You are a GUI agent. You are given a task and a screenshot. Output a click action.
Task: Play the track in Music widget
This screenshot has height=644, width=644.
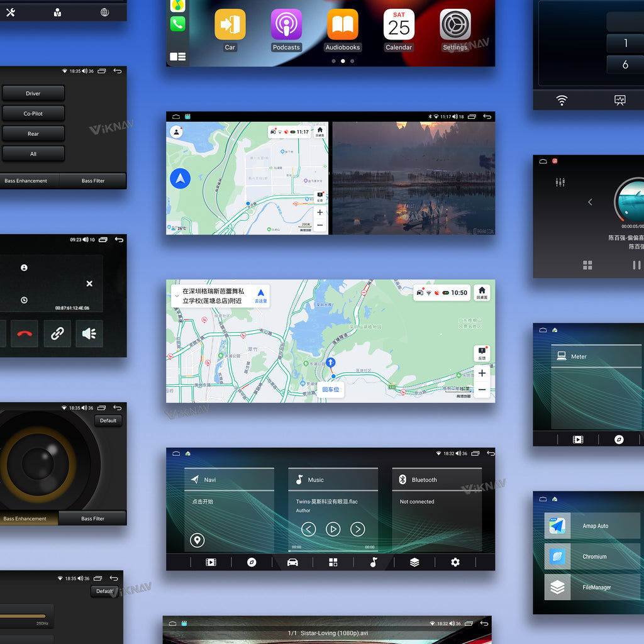point(333,529)
